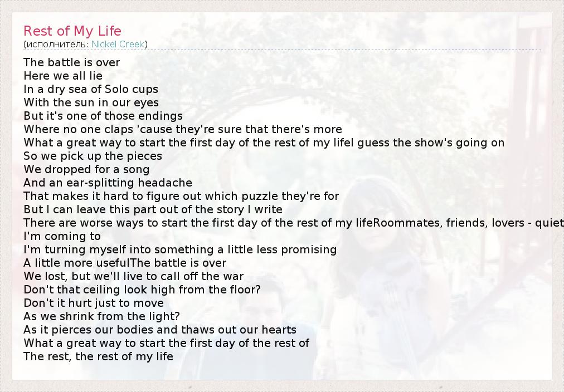Click the final line The rest, the rest of my life
Screen dimensions: 564x392
pyautogui.click(x=98, y=356)
